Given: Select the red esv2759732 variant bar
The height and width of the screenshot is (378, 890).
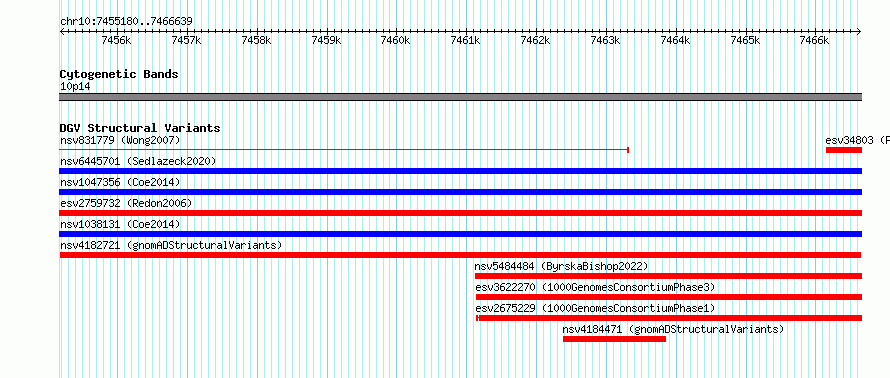Looking at the screenshot, I should (x=461, y=213).
